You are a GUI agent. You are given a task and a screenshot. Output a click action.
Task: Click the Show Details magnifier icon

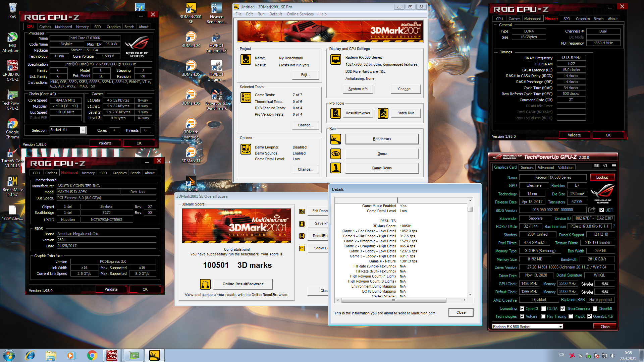tap(302, 248)
